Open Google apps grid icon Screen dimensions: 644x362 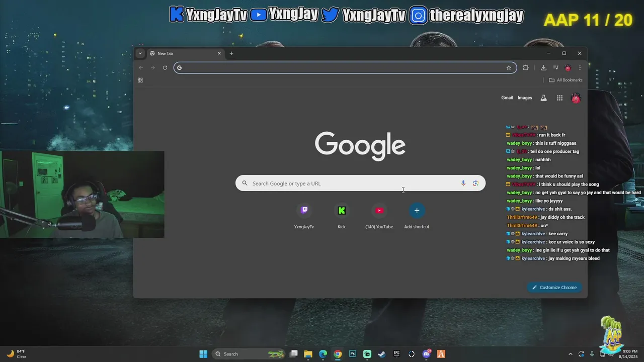click(559, 98)
